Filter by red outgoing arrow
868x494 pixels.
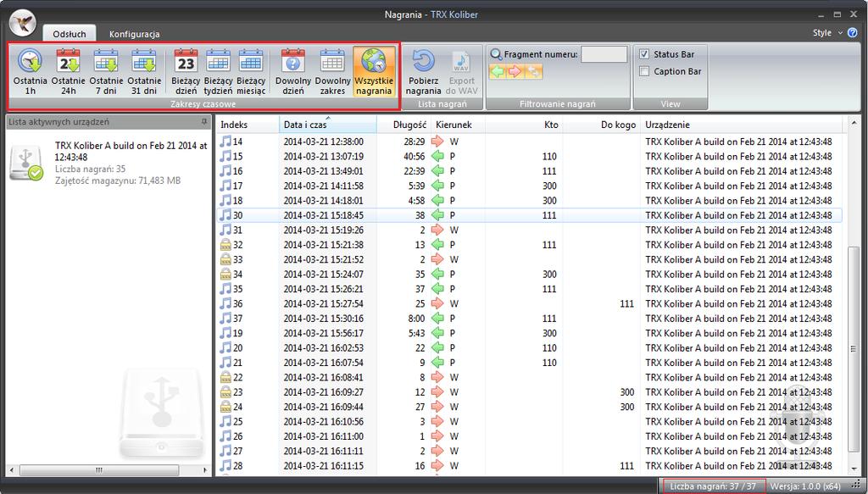click(515, 71)
